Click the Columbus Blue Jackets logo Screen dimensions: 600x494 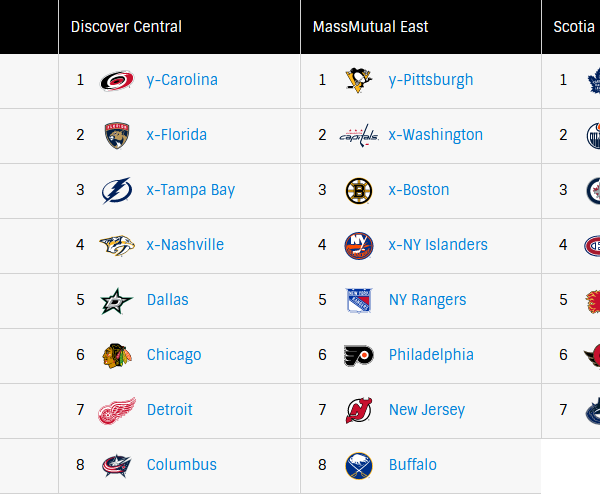point(117,465)
